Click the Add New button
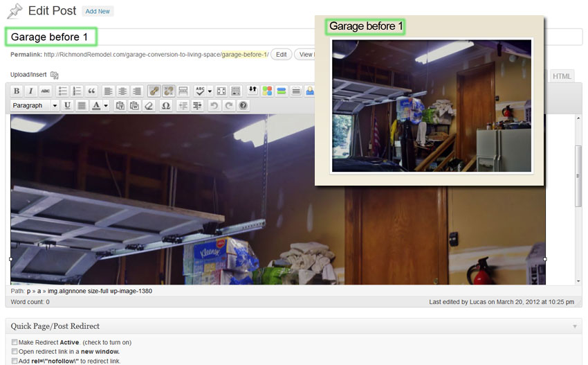Image resolution: width=588 pixels, height=365 pixels. click(98, 11)
